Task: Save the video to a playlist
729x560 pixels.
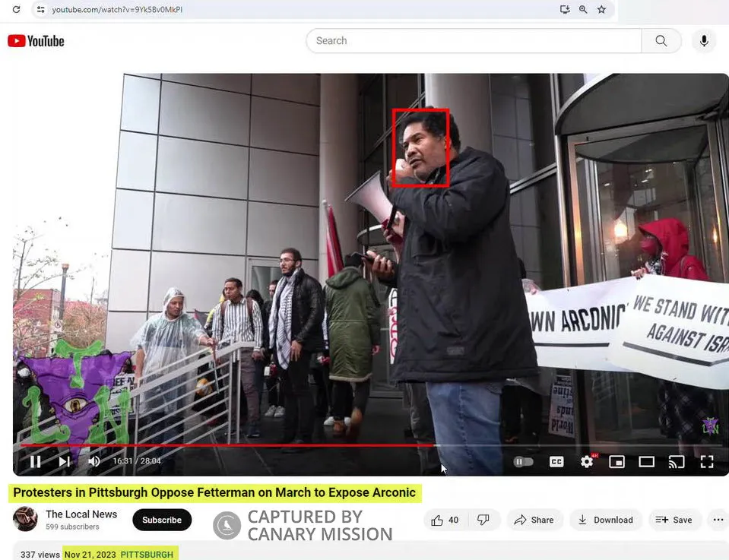Action: [674, 520]
